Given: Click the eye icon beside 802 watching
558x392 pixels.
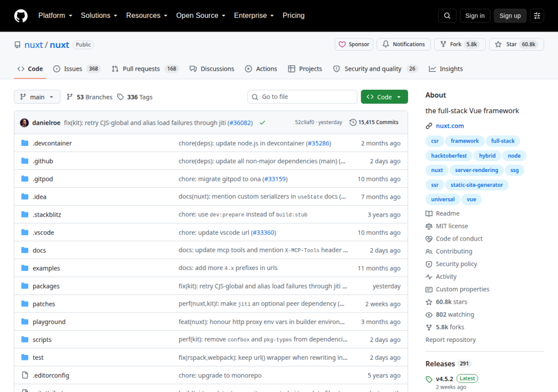Looking at the screenshot, I should (429, 315).
